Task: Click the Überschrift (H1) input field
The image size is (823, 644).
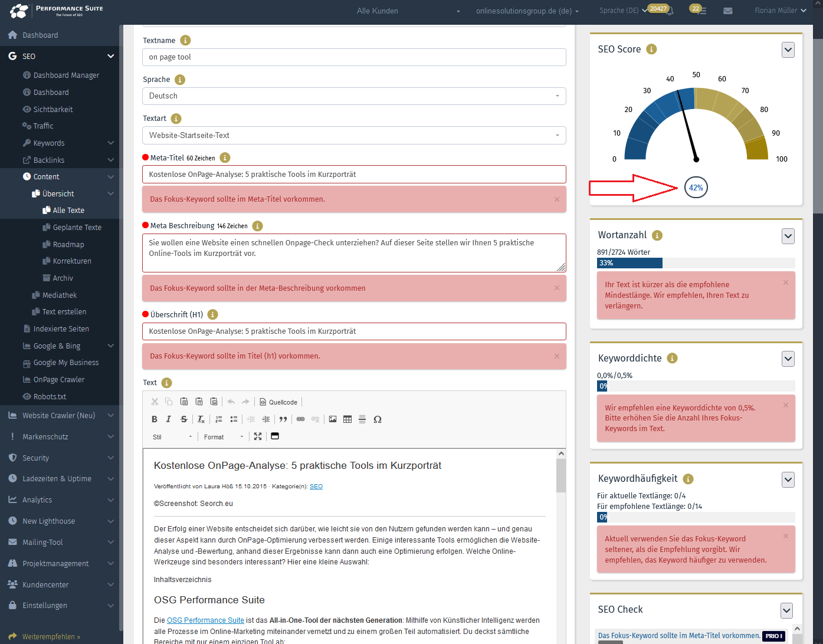Action: coord(354,331)
